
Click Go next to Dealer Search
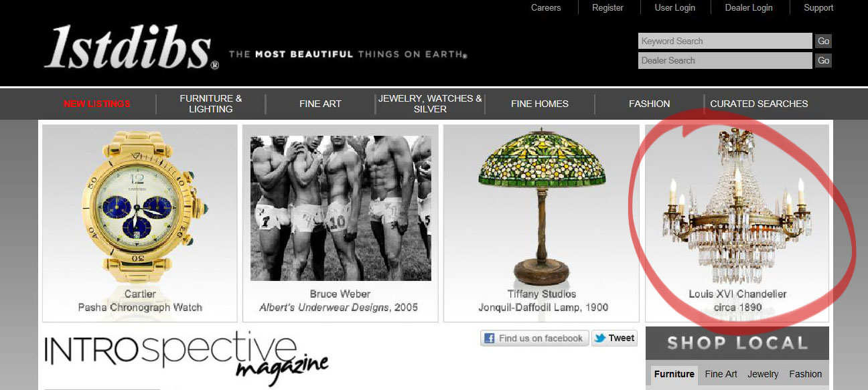point(823,60)
